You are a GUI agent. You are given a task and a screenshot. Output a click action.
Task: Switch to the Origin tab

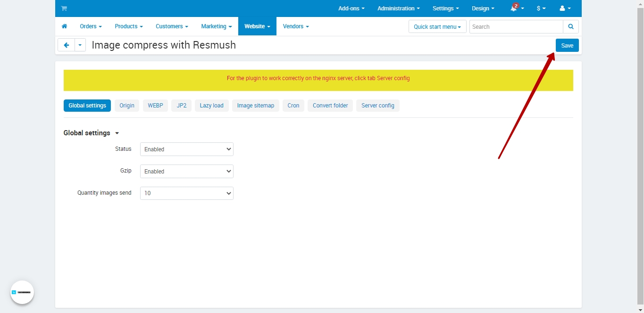pos(127,106)
